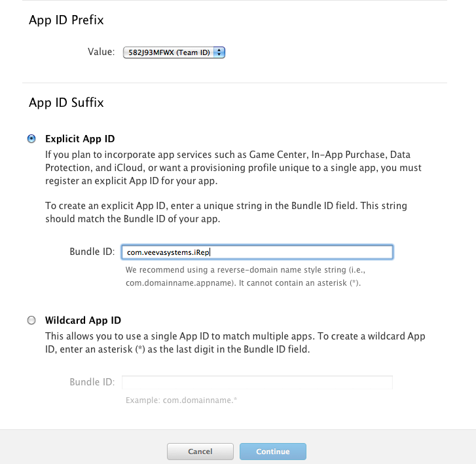Click the bold "Explicit App ID" label
476x464 pixels.
point(80,139)
